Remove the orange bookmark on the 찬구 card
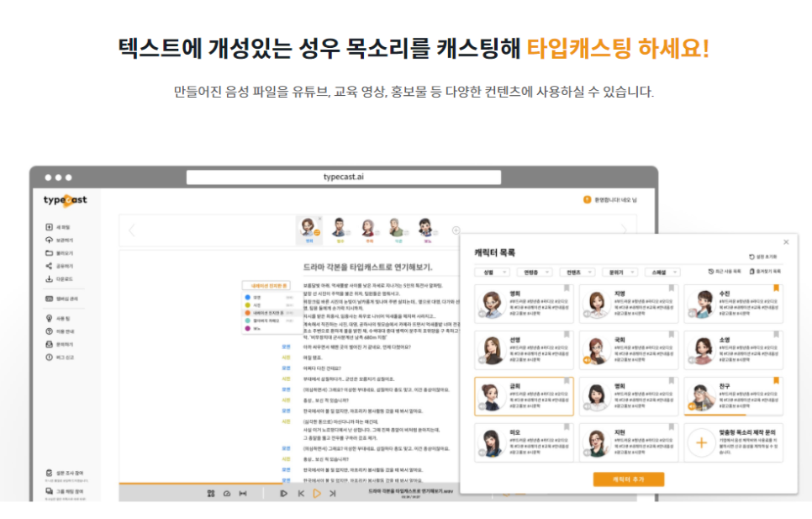Image resolution: width=812 pixels, height=519 pixels. click(776, 381)
